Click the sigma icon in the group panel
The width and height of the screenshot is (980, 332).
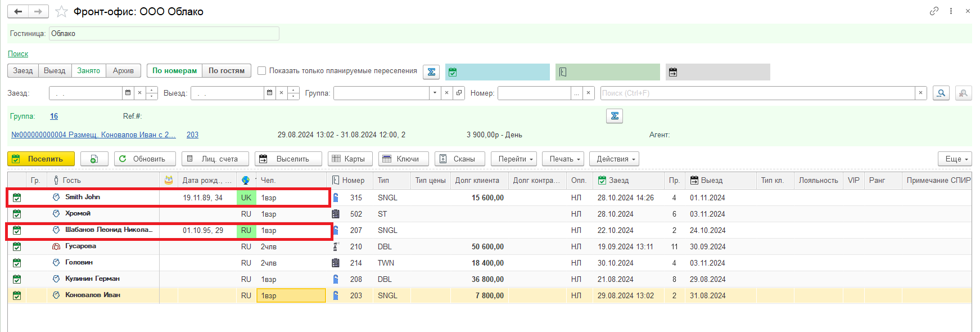tap(615, 116)
